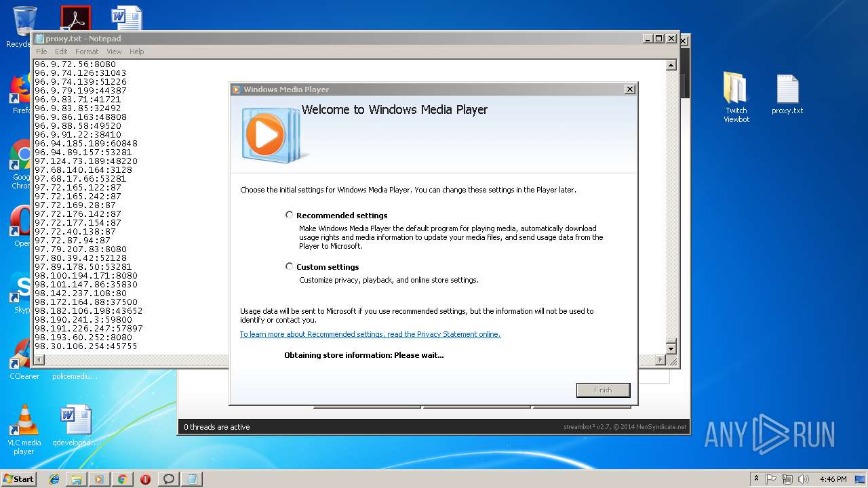Viewport: 868px width, 488px height.
Task: Open the View menu in Notepad
Action: [x=114, y=52]
